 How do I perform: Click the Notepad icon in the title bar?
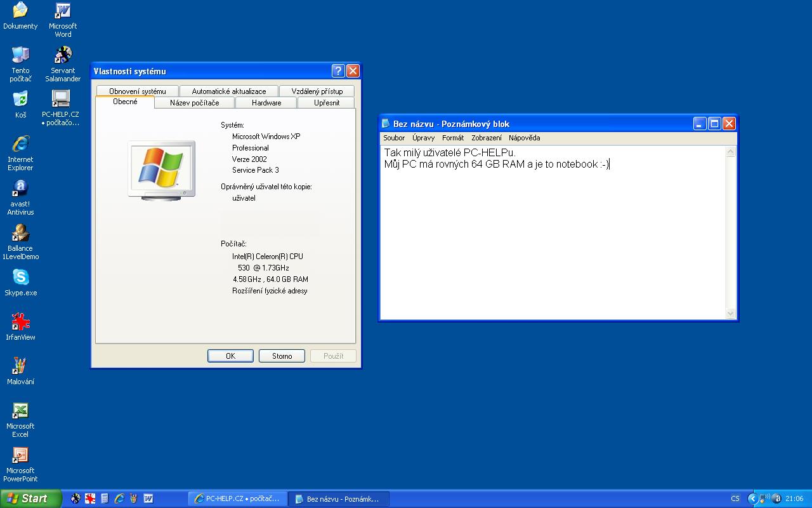click(386, 123)
